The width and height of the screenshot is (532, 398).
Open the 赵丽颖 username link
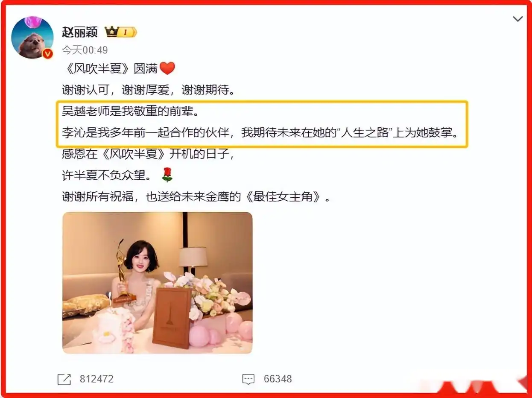pyautogui.click(x=80, y=32)
